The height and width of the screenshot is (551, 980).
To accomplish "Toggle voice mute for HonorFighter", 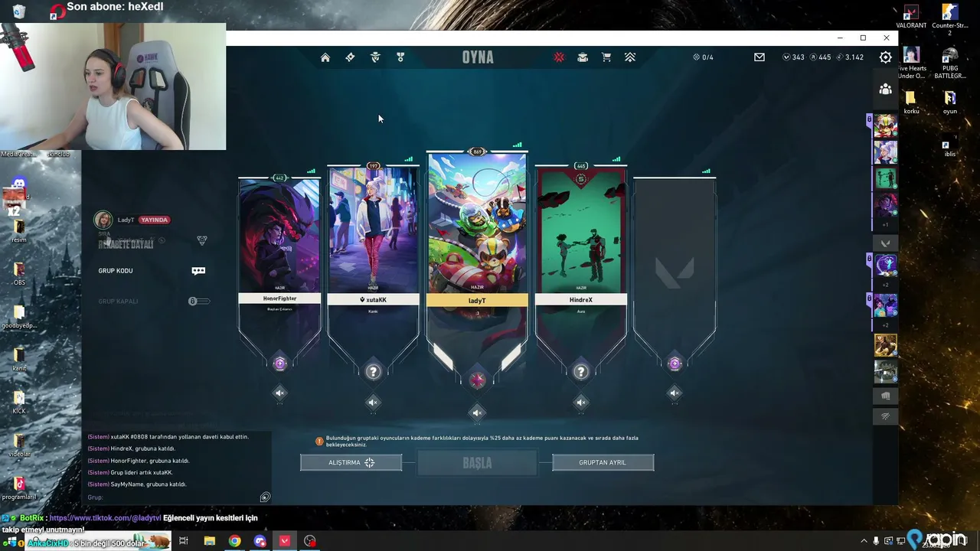I will (x=279, y=393).
